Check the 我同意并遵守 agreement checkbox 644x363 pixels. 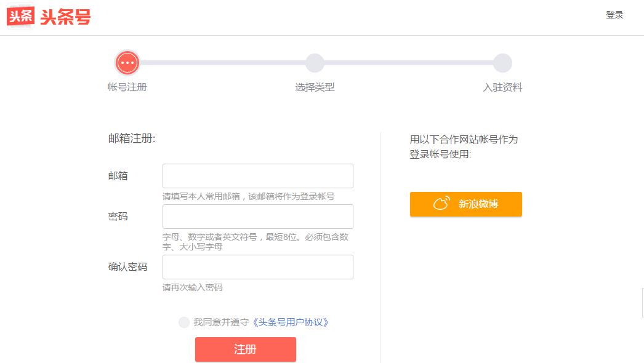[x=184, y=322]
